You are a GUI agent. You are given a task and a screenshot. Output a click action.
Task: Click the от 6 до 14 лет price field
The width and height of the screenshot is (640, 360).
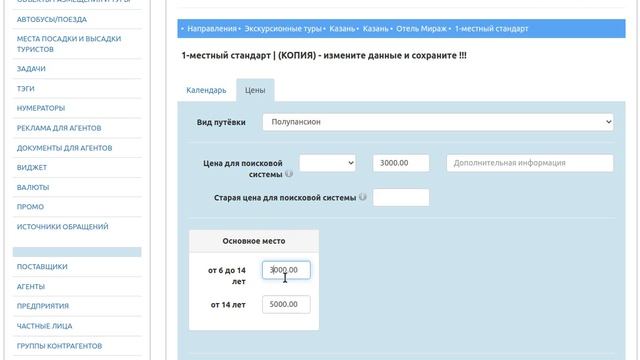[286, 270]
